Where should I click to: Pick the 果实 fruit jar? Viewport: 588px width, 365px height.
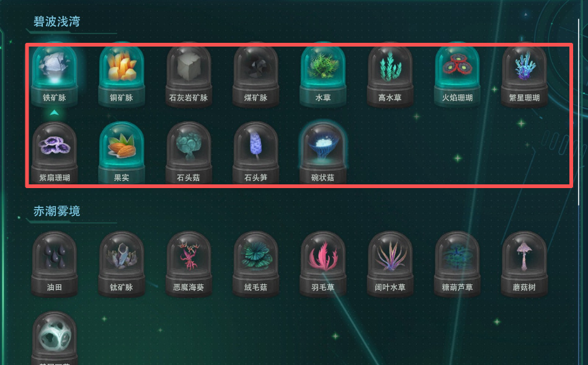[x=122, y=153]
